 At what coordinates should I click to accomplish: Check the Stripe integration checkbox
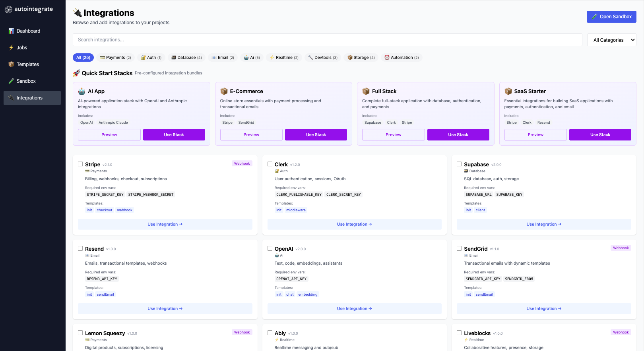tap(80, 164)
